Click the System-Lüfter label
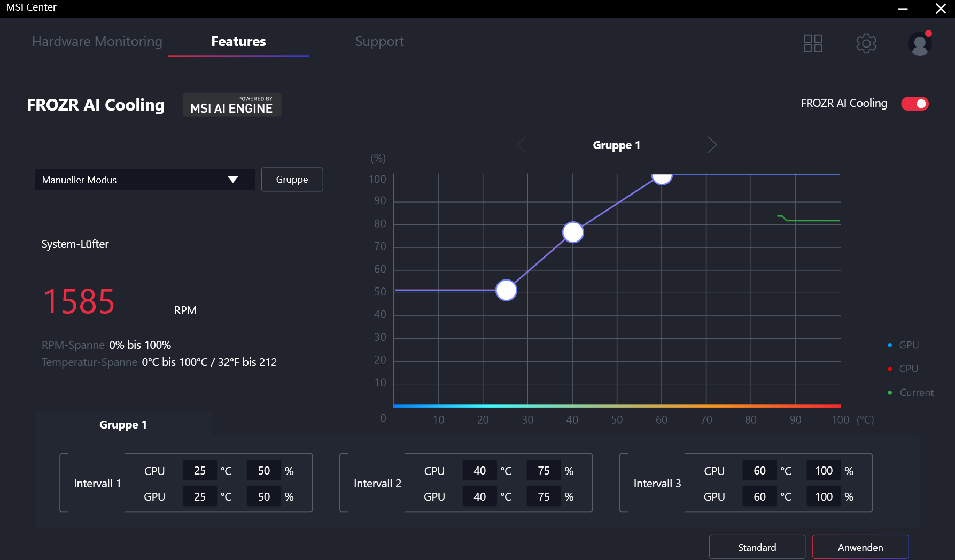This screenshot has width=955, height=560. 75,244
